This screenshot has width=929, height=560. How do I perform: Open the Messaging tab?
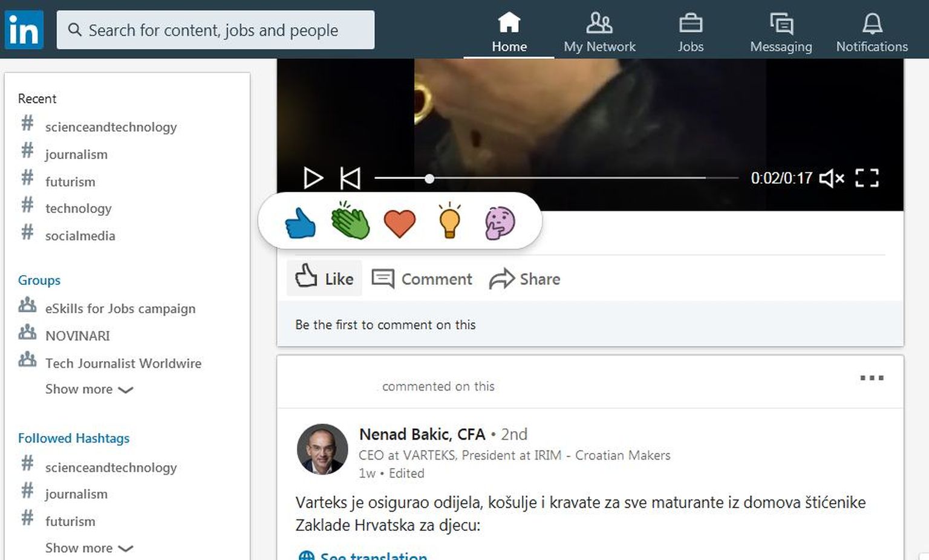781,32
